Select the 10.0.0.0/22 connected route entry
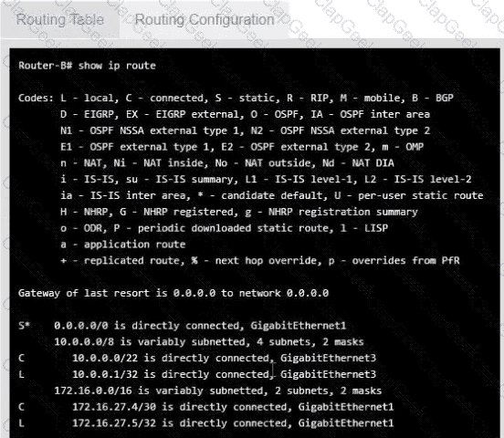The image size is (504, 438). coord(197,358)
